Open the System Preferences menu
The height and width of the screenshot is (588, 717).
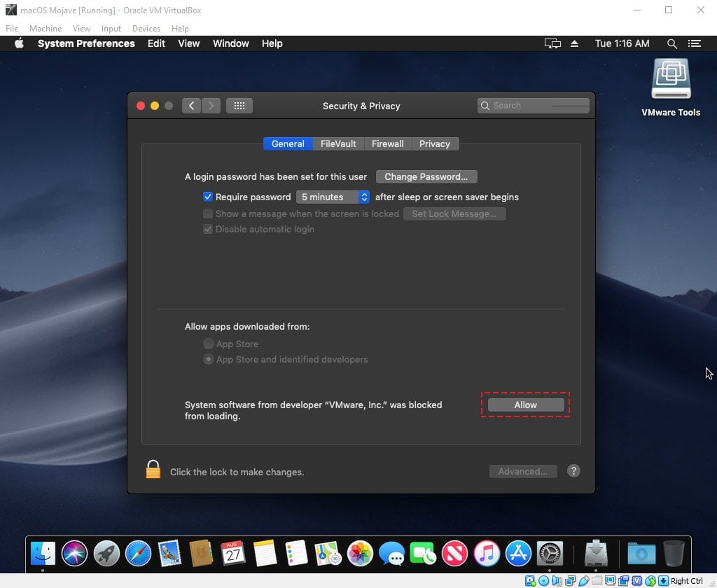pyautogui.click(x=86, y=43)
